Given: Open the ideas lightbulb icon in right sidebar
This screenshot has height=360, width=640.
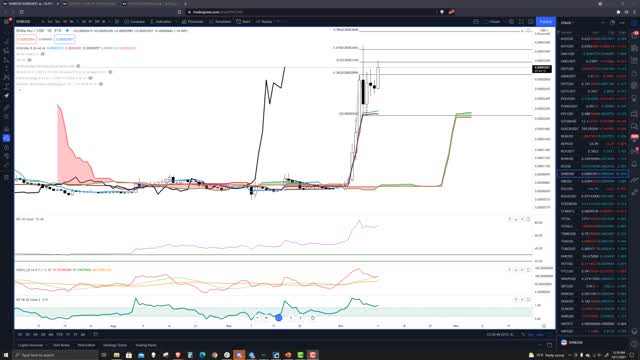Looking at the screenshot, I should coord(635,99).
